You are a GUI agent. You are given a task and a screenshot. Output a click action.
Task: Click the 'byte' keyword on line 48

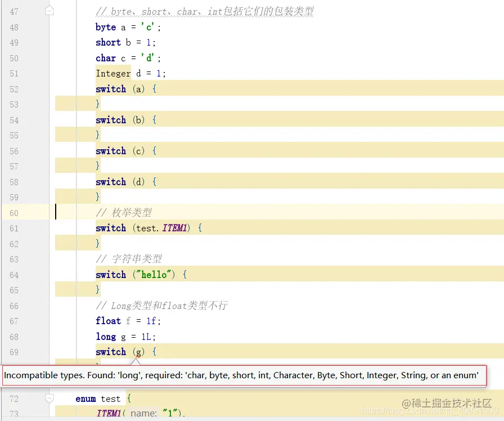[x=106, y=28]
